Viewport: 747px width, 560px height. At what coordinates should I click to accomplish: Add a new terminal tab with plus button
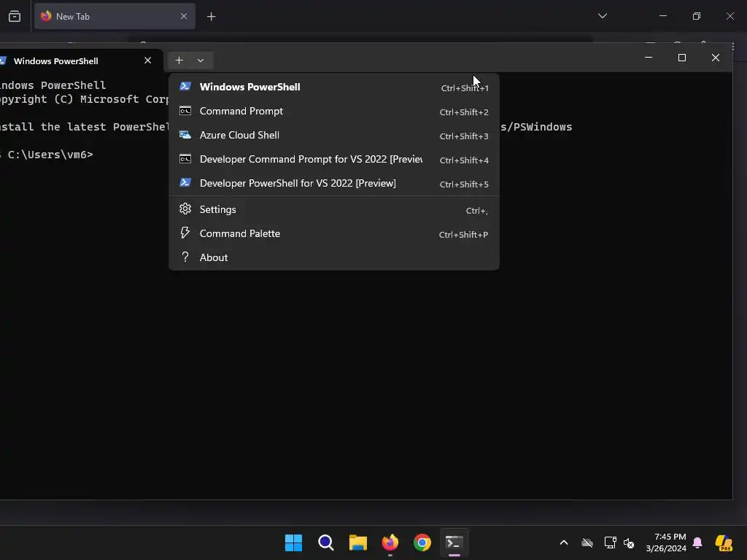(x=179, y=61)
